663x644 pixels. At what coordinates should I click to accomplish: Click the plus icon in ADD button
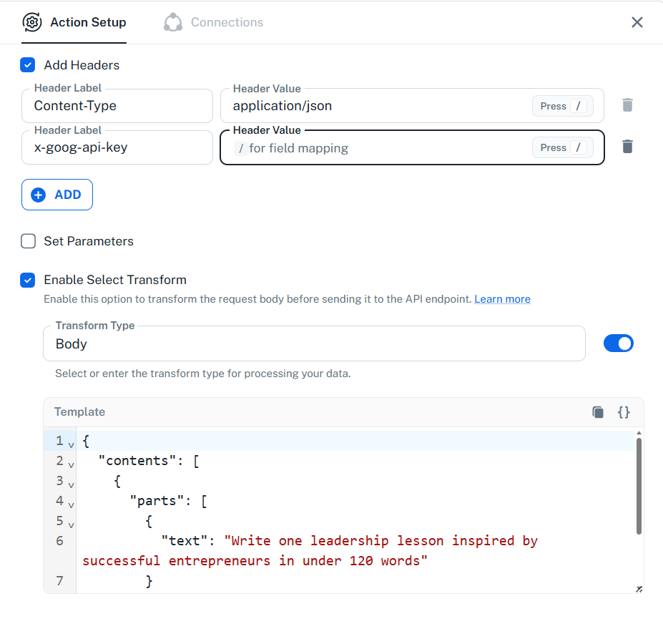39,195
